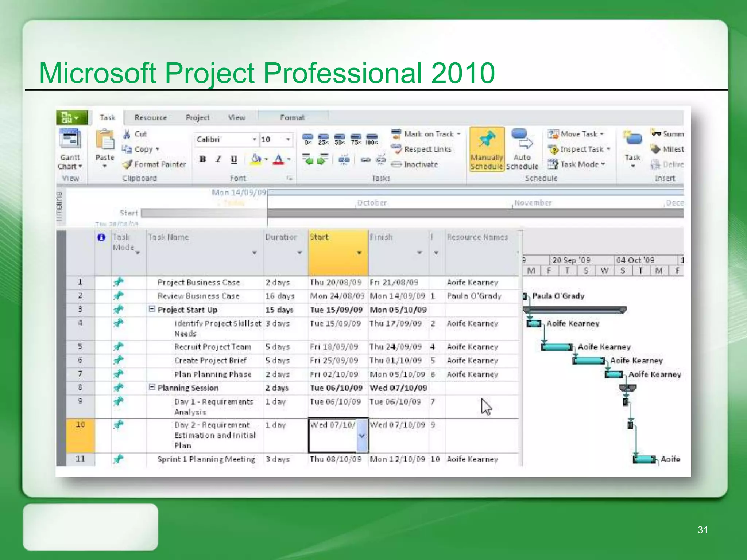Open Move Task dropdown
747x560 pixels.
pos(576,134)
